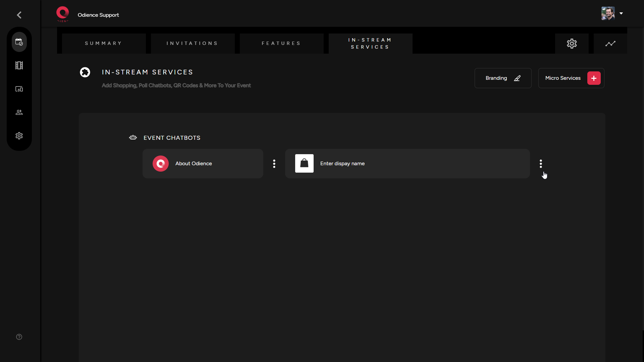Open the venues building sidebar icon
The image size is (644, 362).
tap(19, 65)
